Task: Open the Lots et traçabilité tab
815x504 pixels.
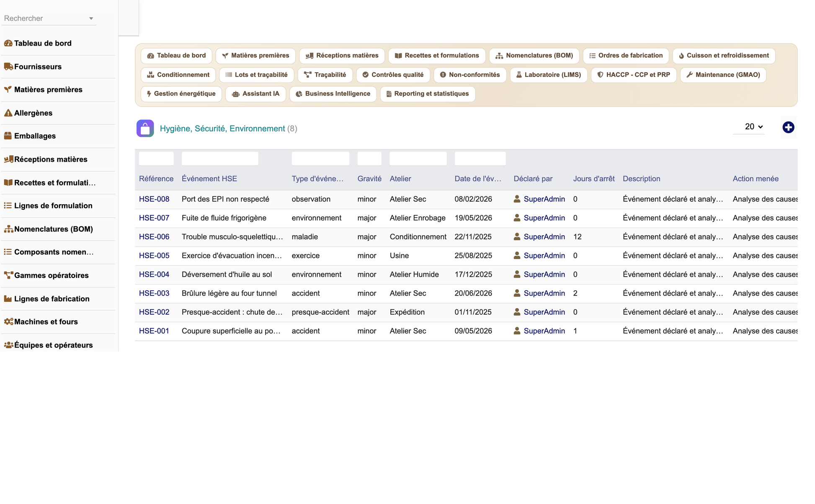Action: click(x=257, y=75)
